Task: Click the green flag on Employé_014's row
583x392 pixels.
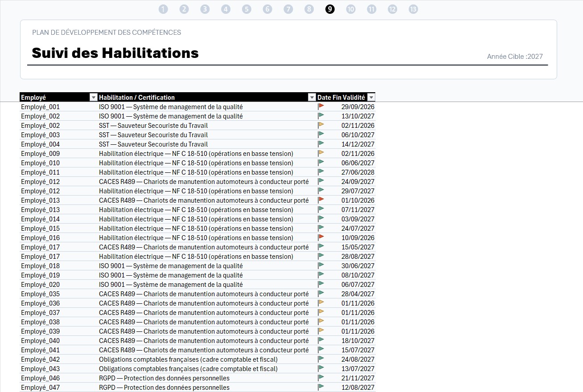Action: 321,219
